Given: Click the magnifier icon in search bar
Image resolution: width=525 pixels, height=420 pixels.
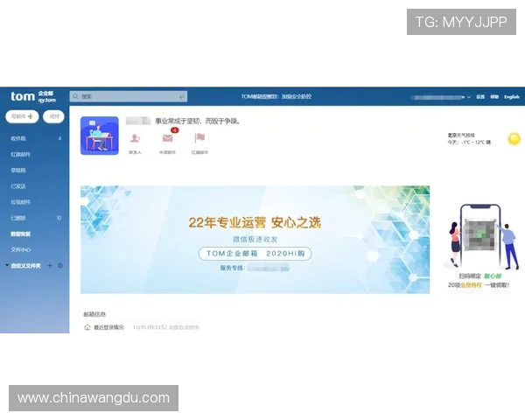Looking at the screenshot, I should click(x=75, y=96).
